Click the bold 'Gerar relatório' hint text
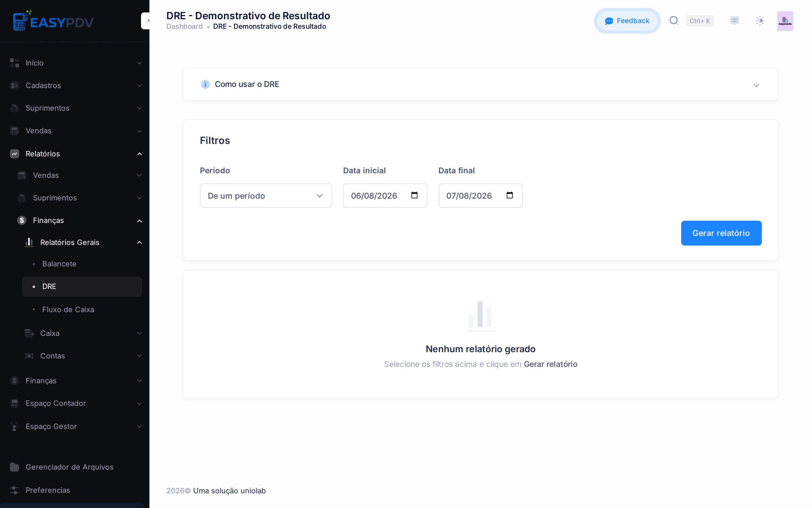 [x=550, y=364]
